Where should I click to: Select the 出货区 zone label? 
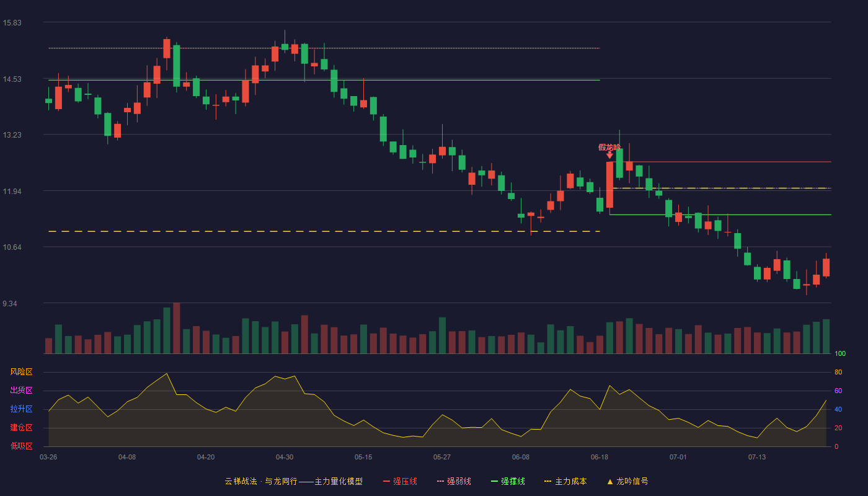pyautogui.click(x=21, y=391)
